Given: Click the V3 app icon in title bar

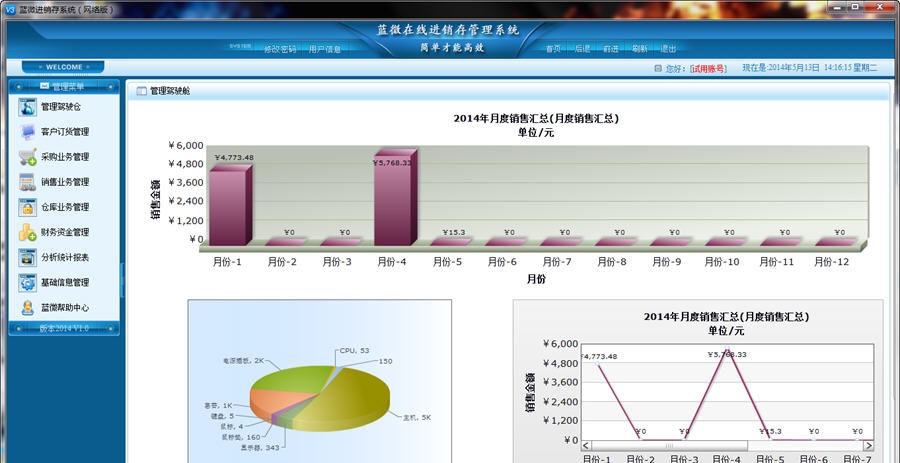Looking at the screenshot, I should click(x=9, y=10).
